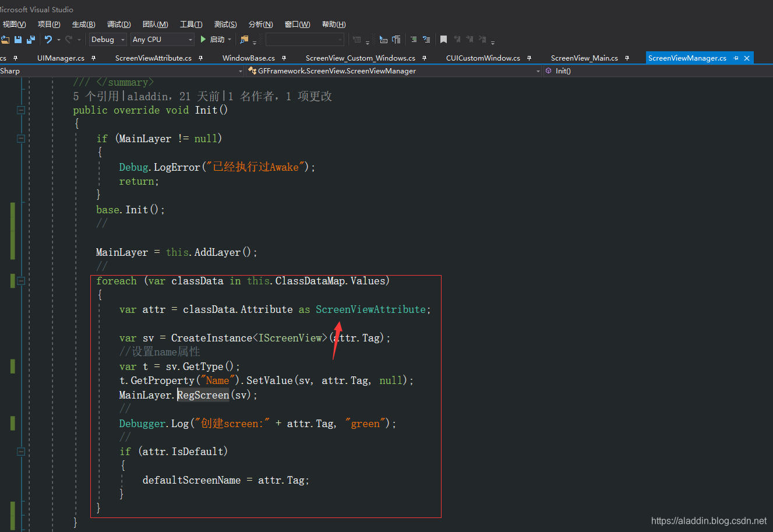
Task: Toggle pin on CUICustomWindow.cs tab
Action: click(529, 58)
